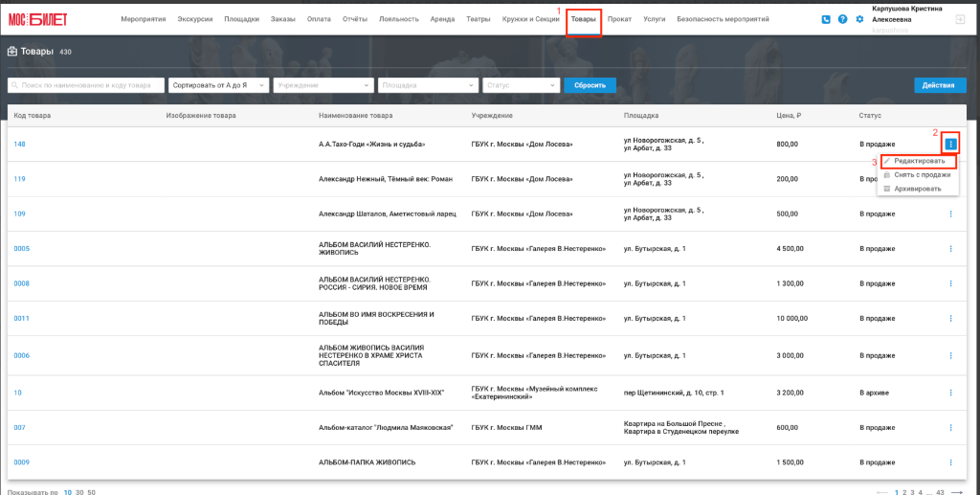Click the Действия button
This screenshot has height=495, width=980.
940,85
